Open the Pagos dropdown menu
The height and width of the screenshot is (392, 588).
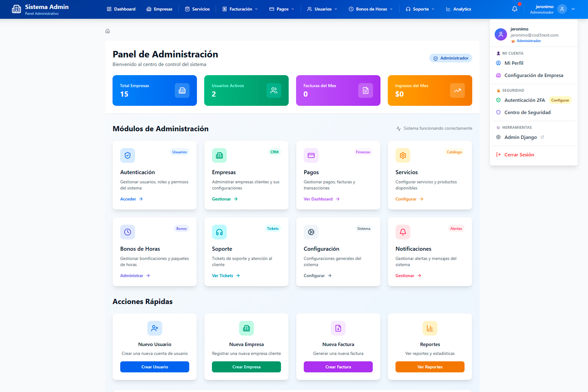point(282,9)
